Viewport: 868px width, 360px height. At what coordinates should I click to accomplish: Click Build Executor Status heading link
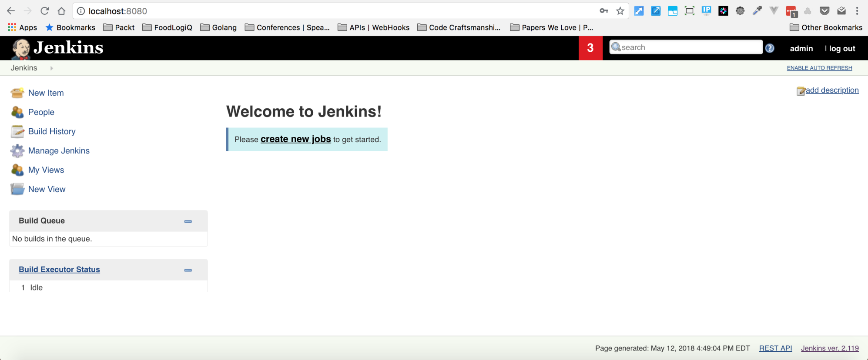coord(59,270)
